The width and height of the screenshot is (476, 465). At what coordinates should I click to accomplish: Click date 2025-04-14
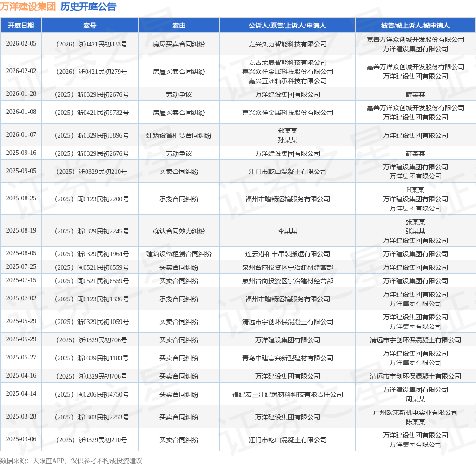(x=21, y=394)
